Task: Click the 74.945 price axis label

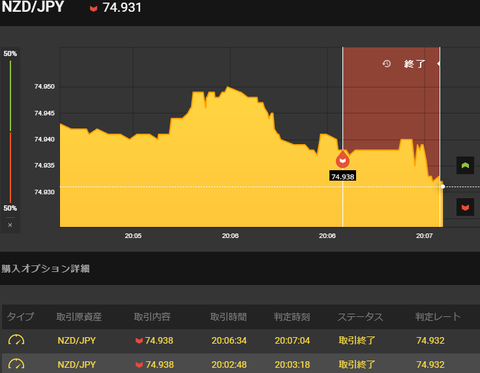Action: (44, 113)
